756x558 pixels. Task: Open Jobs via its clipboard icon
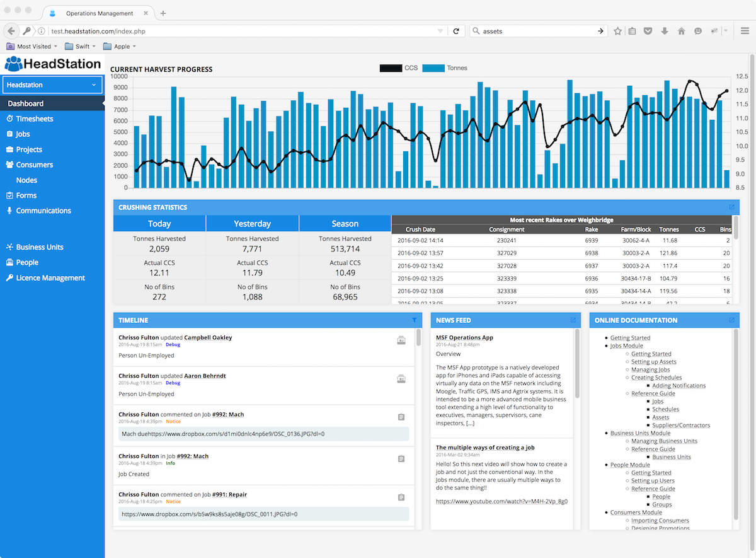point(9,134)
